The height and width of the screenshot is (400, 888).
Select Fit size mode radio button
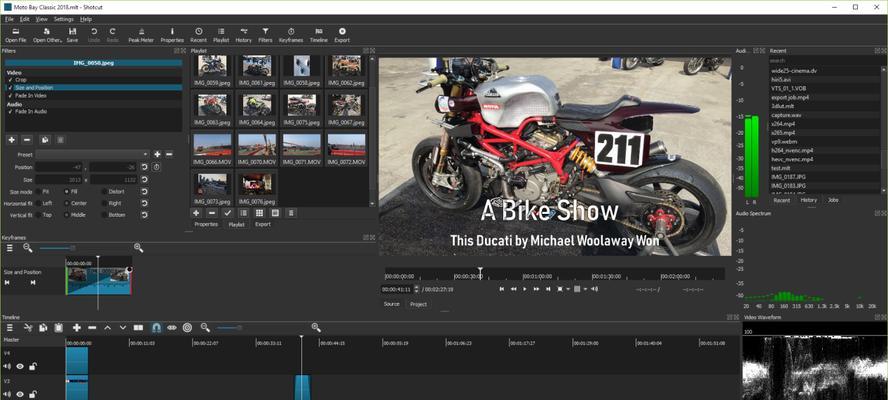click(42, 192)
